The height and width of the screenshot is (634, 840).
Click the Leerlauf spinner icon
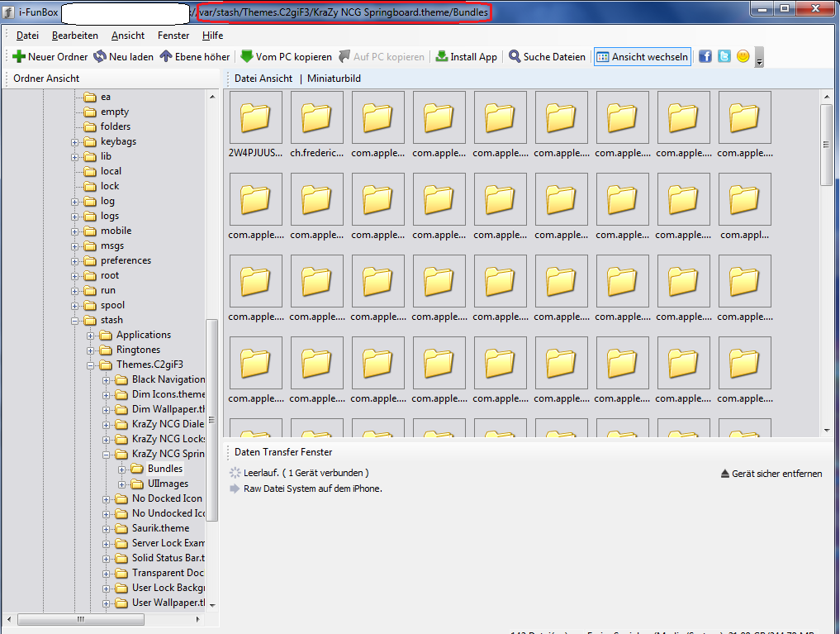coord(235,473)
